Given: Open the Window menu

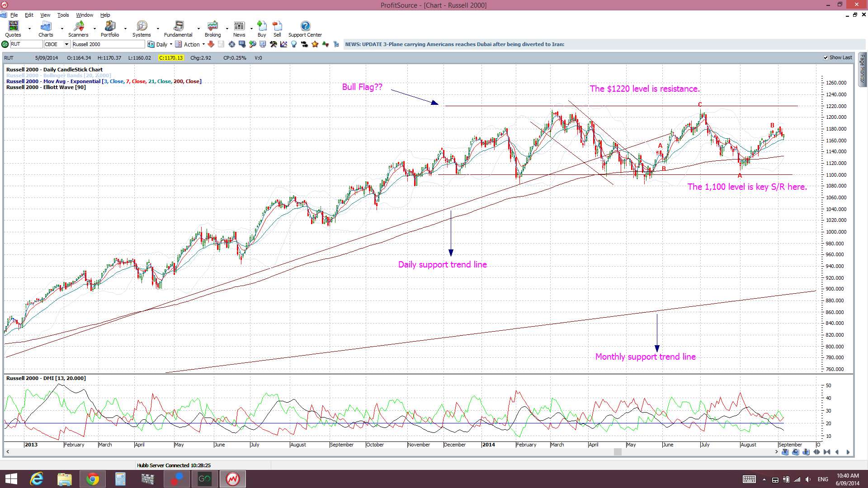Looking at the screenshot, I should point(85,15).
